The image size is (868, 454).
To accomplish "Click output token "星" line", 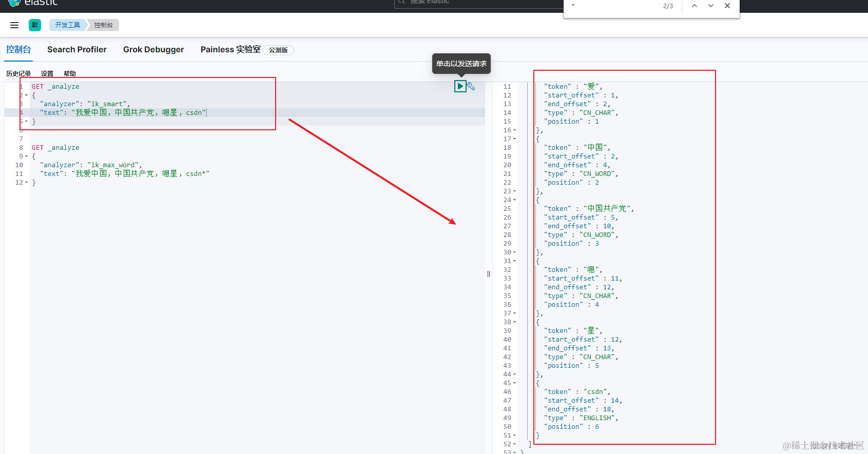I will coord(573,331).
